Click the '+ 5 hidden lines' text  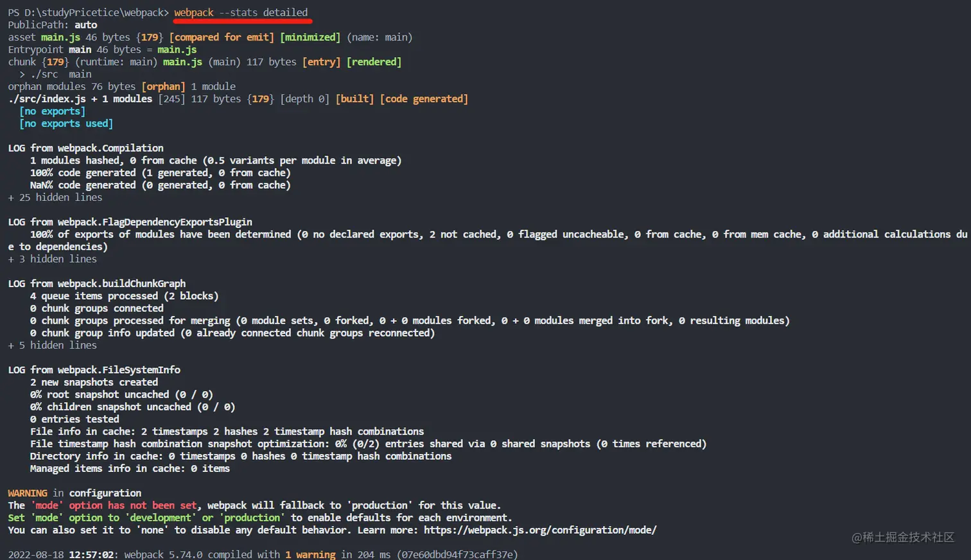coord(53,345)
